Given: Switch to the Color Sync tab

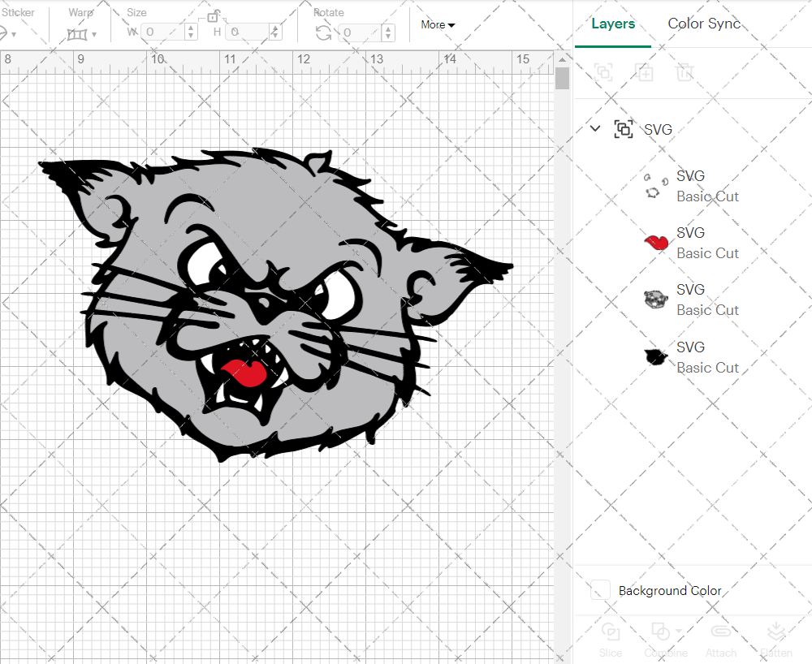Looking at the screenshot, I should point(704,24).
